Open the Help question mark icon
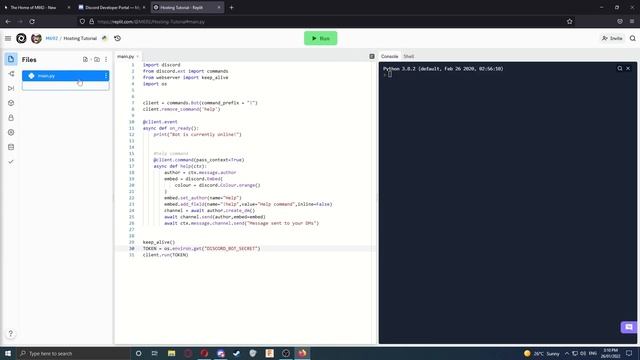Image resolution: width=640 pixels, height=360 pixels. pos(11,333)
